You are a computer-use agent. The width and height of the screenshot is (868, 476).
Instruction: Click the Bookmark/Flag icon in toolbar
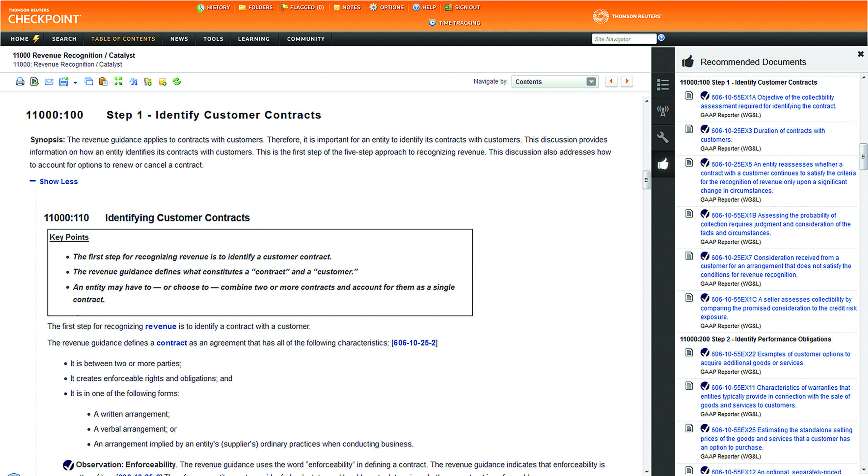pyautogui.click(x=148, y=82)
